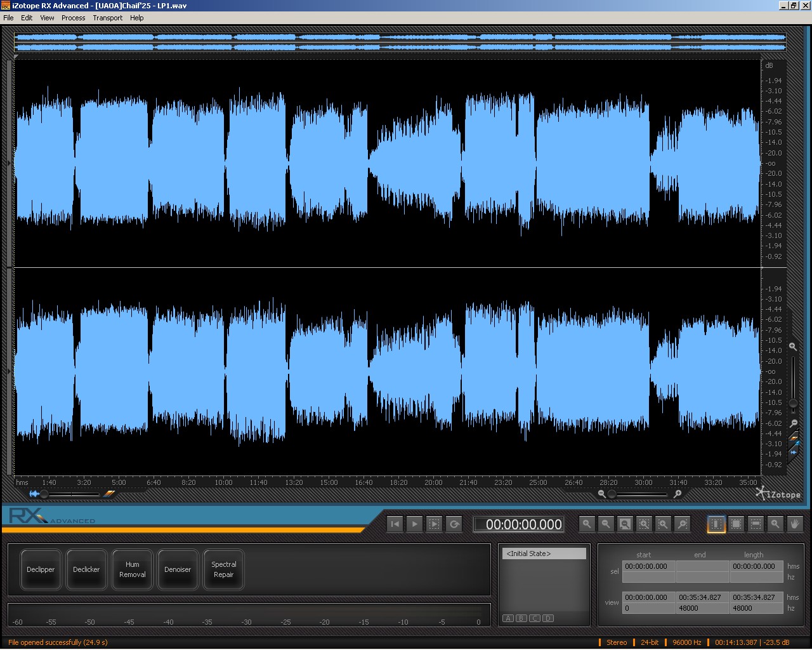The height and width of the screenshot is (650, 812).
Task: Open the Denoiser module
Action: point(178,569)
